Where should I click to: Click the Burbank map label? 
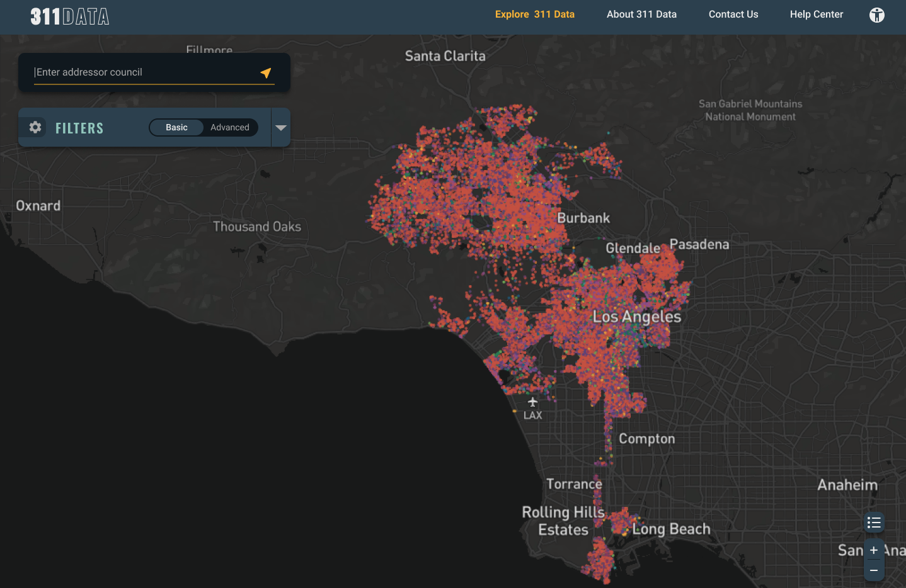click(583, 218)
